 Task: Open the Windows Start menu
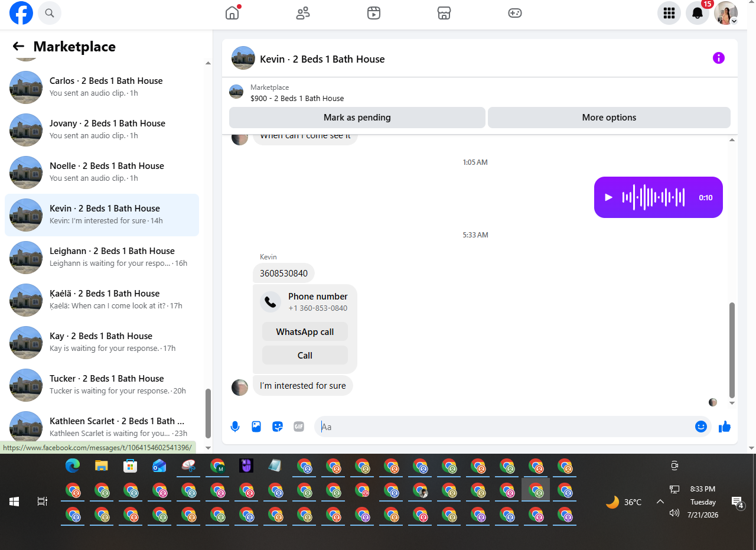(x=14, y=502)
